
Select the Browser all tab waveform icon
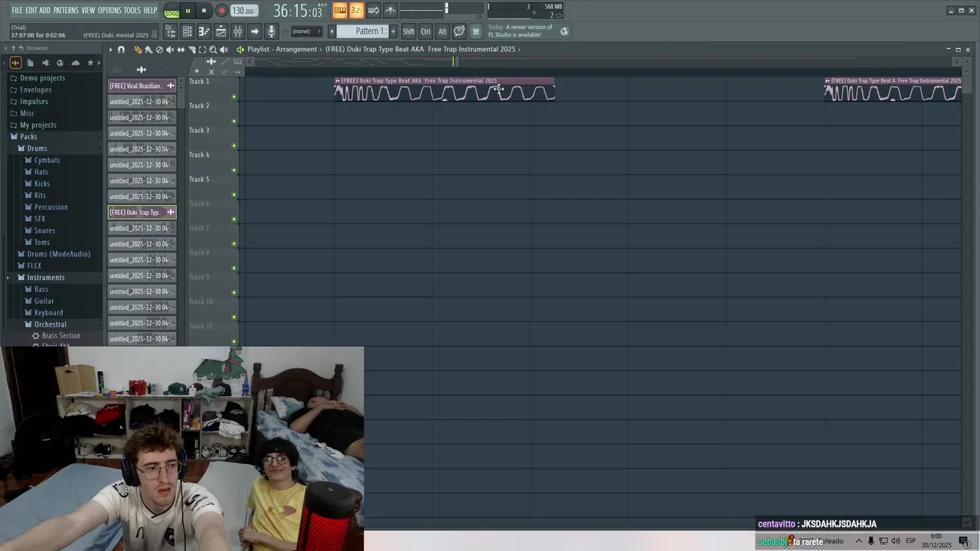click(x=15, y=63)
